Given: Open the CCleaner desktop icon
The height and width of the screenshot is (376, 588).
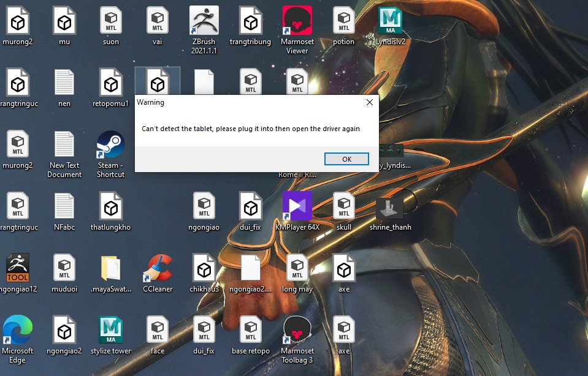Looking at the screenshot, I should [x=157, y=269].
